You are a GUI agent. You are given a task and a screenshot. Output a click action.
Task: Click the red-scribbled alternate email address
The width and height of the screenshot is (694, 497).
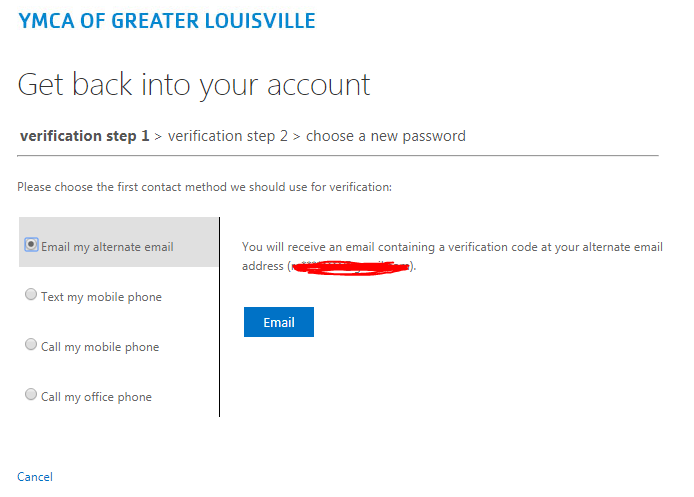350,267
